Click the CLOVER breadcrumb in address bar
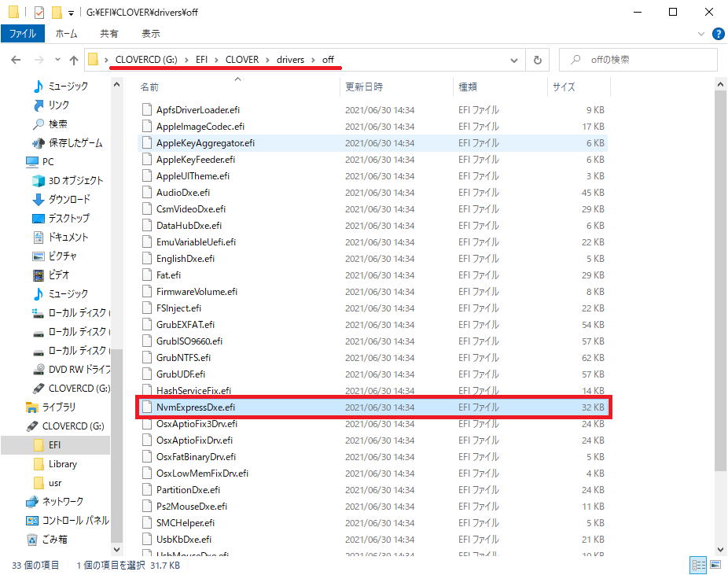Viewport: 728px width, 575px height. pyautogui.click(x=242, y=60)
